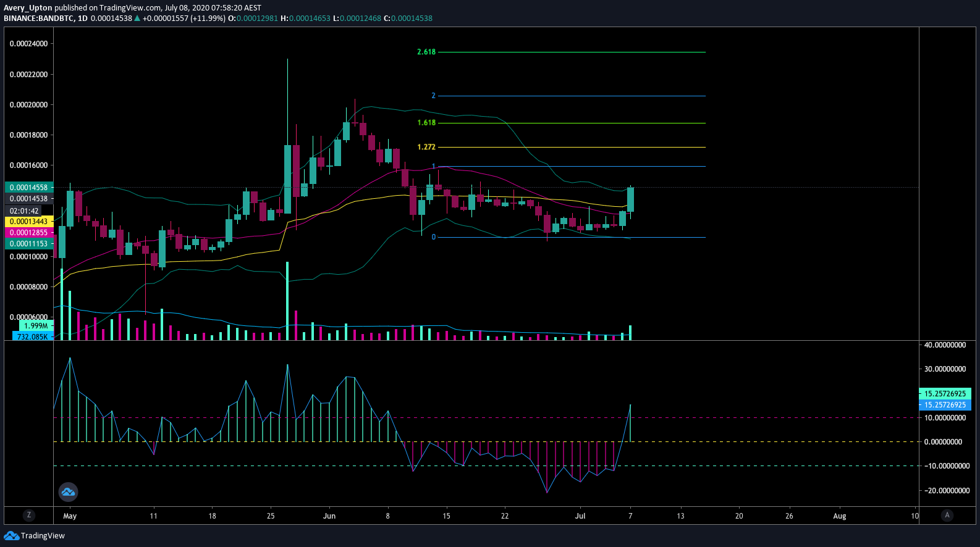Click the BINANCE:BANDBTC symbol title

(x=39, y=19)
